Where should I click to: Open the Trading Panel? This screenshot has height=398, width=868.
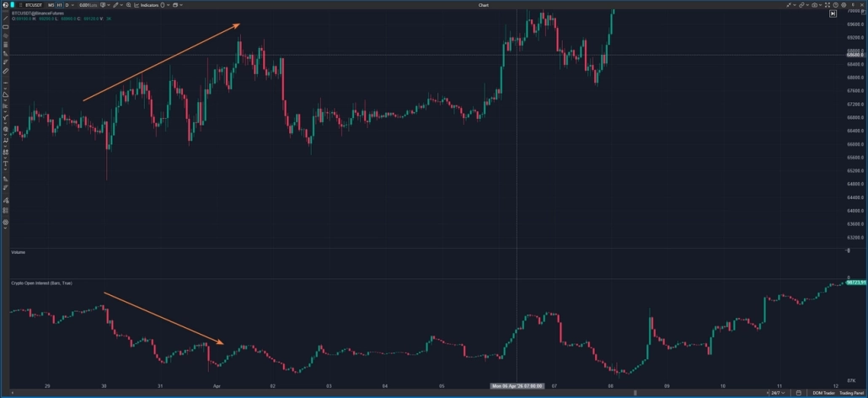coord(850,393)
